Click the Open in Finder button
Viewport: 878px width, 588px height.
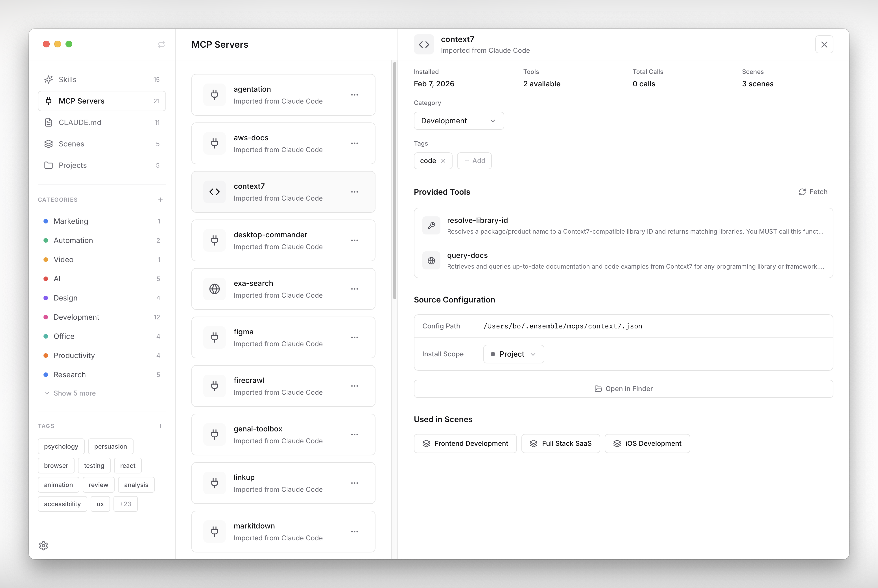(623, 389)
